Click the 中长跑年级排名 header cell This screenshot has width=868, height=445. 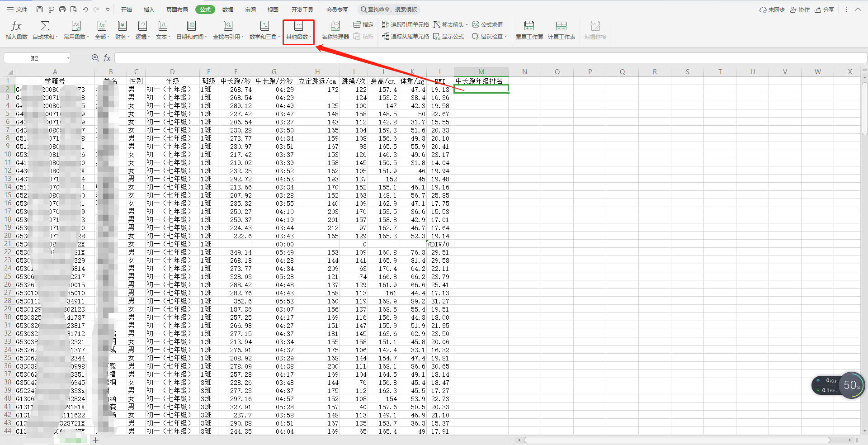point(481,81)
